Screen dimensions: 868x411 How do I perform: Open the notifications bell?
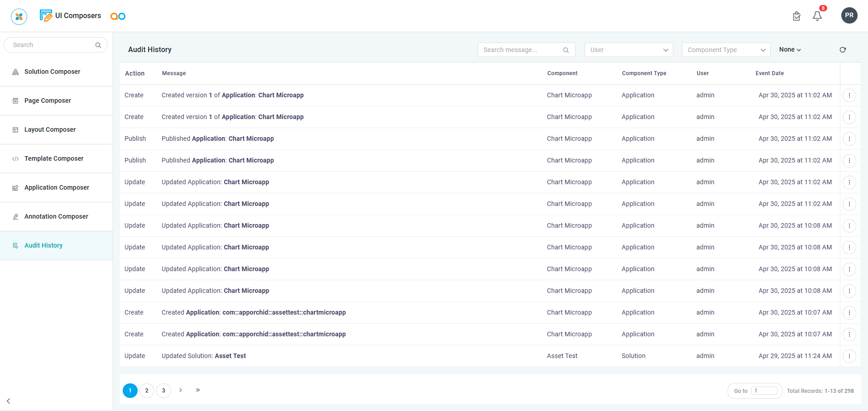click(817, 16)
